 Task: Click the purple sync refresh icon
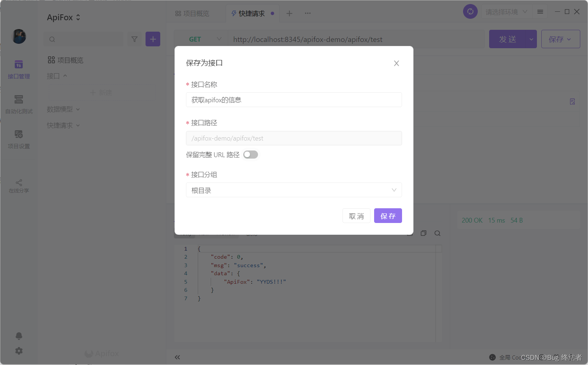click(470, 12)
